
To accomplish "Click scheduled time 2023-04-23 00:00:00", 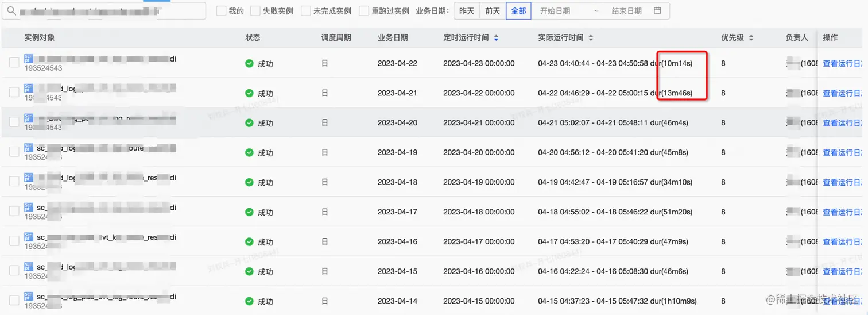I will [x=479, y=63].
